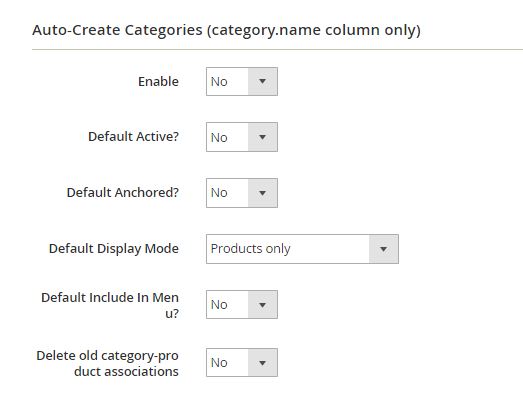
Task: Open the Default Anchored? dropdown arrow
Action: click(263, 193)
